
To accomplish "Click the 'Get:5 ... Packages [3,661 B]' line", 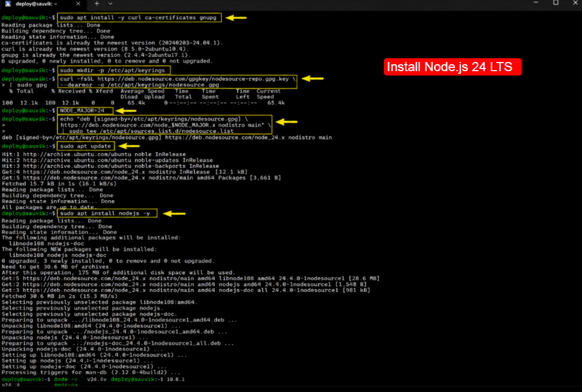I will [x=141, y=178].
